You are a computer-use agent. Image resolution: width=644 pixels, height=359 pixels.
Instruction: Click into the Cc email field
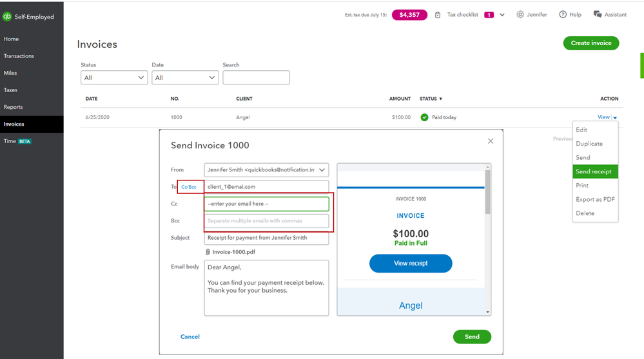click(x=266, y=204)
